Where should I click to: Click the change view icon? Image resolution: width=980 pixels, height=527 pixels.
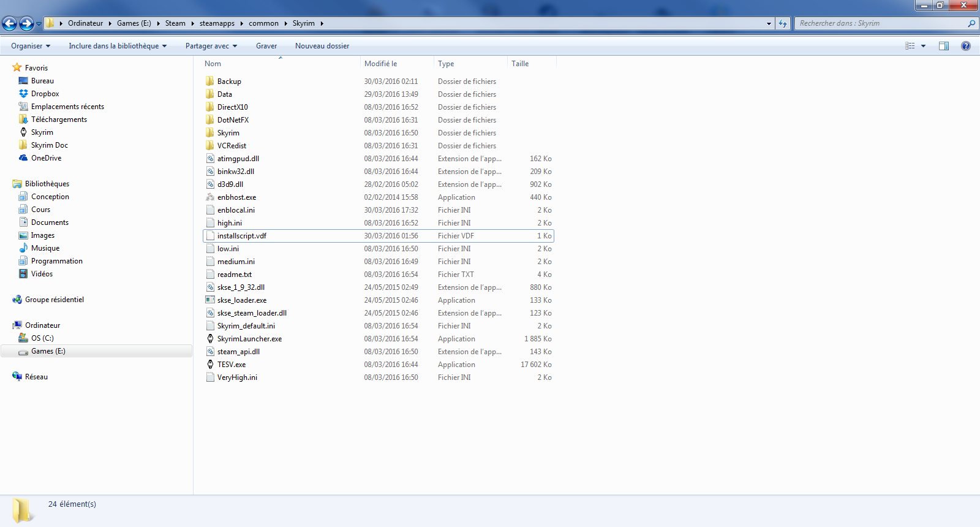point(910,46)
